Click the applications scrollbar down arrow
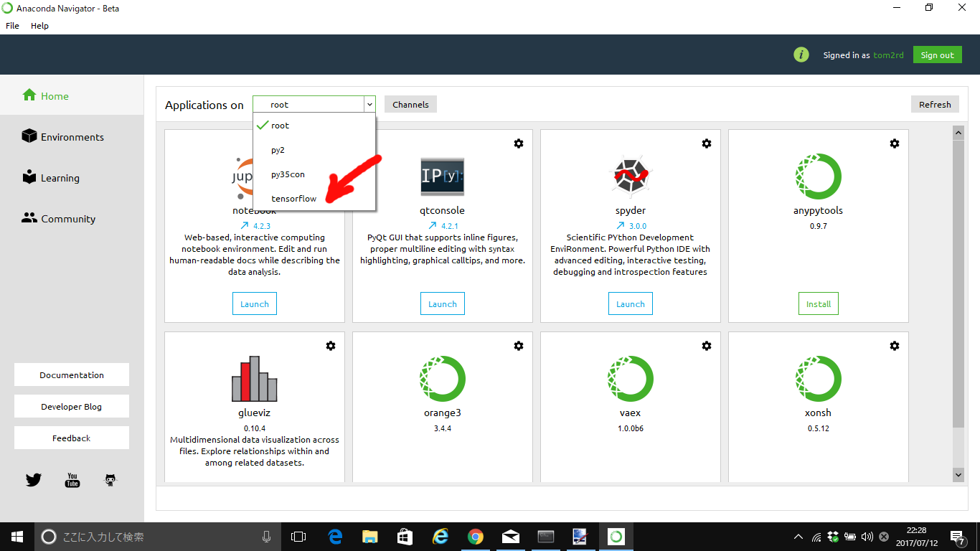The width and height of the screenshot is (980, 551). click(958, 474)
